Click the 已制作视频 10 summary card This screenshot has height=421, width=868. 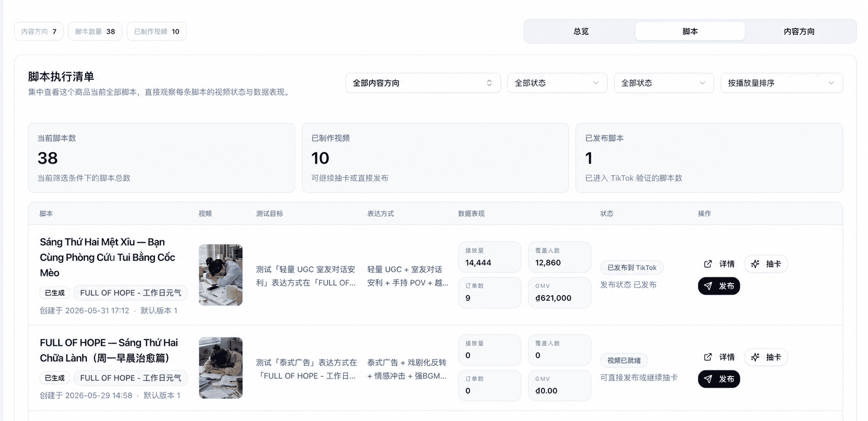pyautogui.click(x=435, y=158)
